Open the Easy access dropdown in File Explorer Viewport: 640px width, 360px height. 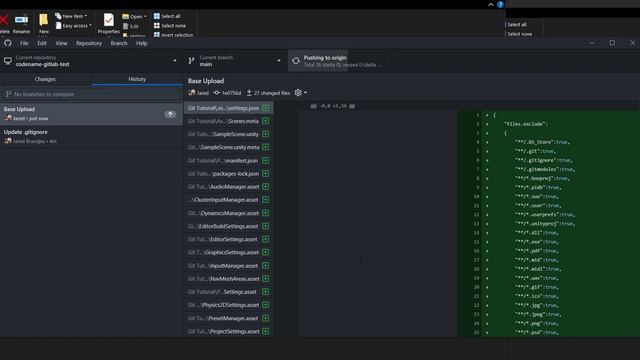point(73,26)
